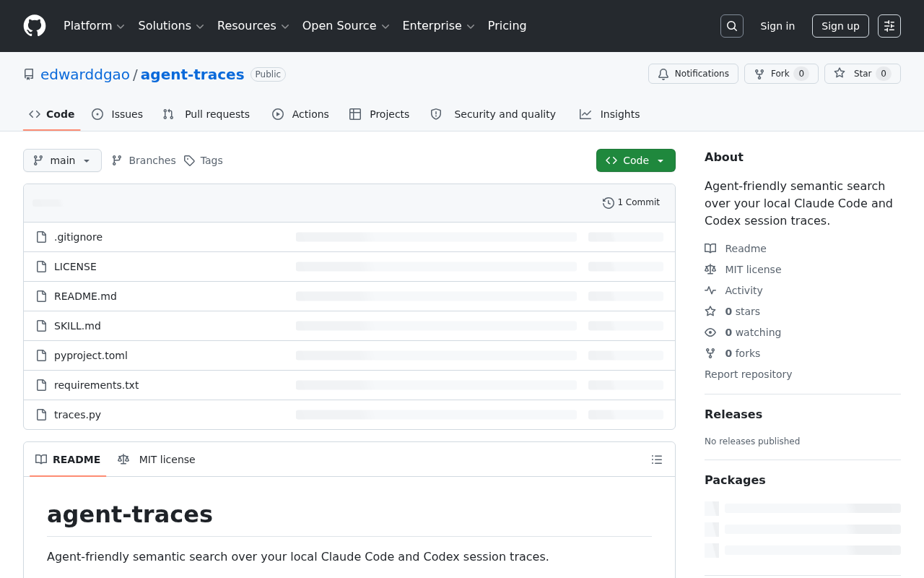Click the file icon beside LICENSE
This screenshot has width=924, height=578.
point(42,267)
